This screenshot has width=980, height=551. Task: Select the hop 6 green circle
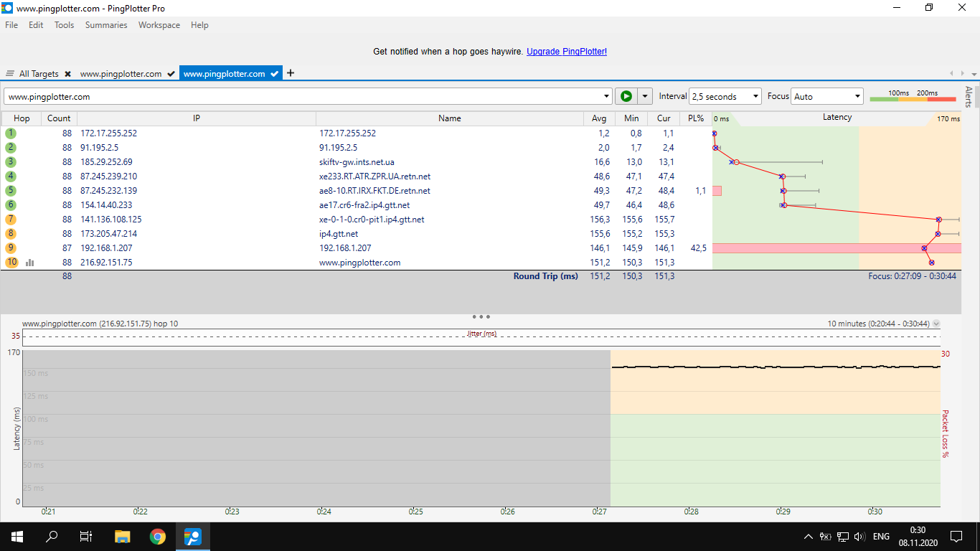[11, 205]
